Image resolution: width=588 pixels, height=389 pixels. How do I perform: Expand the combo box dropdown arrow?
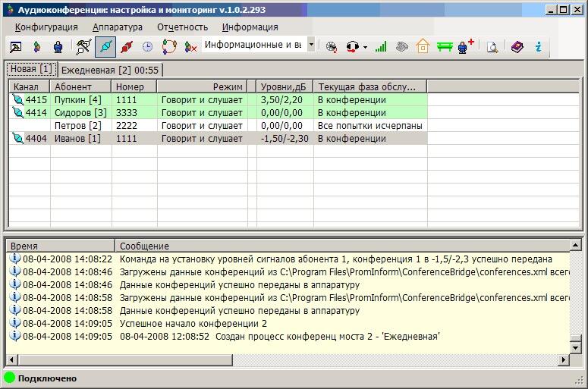[x=311, y=45]
